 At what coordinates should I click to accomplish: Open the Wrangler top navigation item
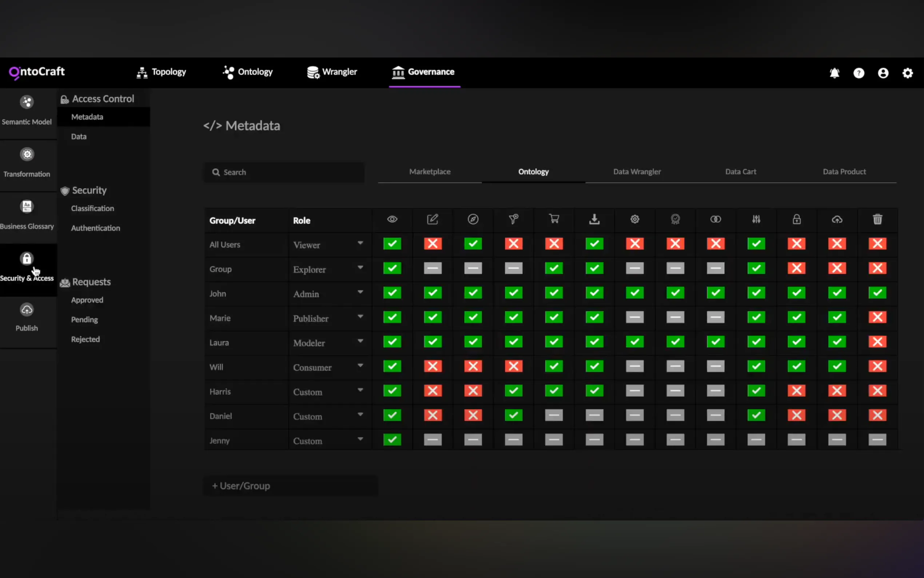[332, 72]
